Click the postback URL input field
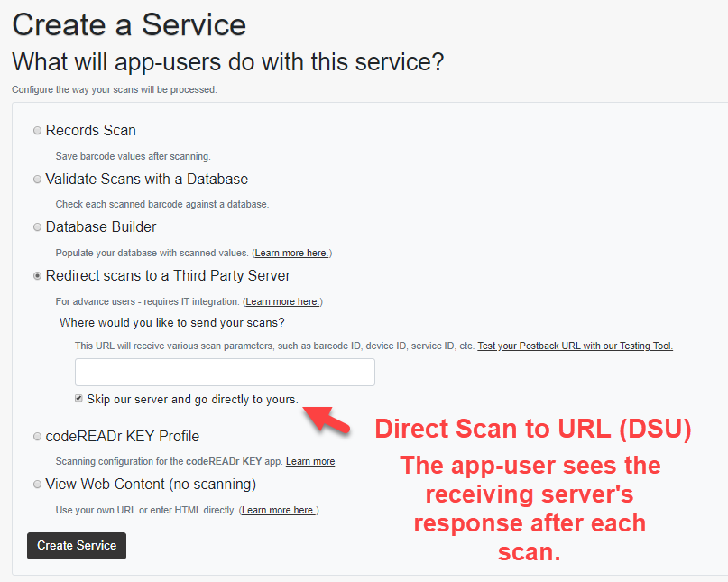Screen dimensions: 728x582 [225, 372]
